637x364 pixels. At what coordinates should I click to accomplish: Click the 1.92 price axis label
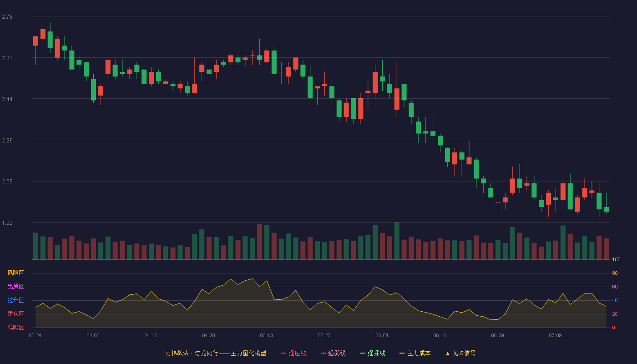click(7, 223)
